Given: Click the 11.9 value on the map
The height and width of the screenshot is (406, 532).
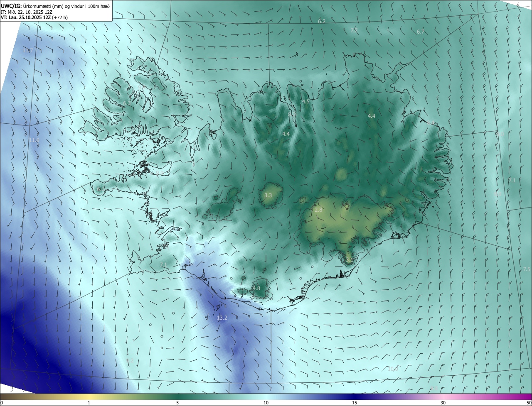Looking at the screenshot, I should (34, 140).
